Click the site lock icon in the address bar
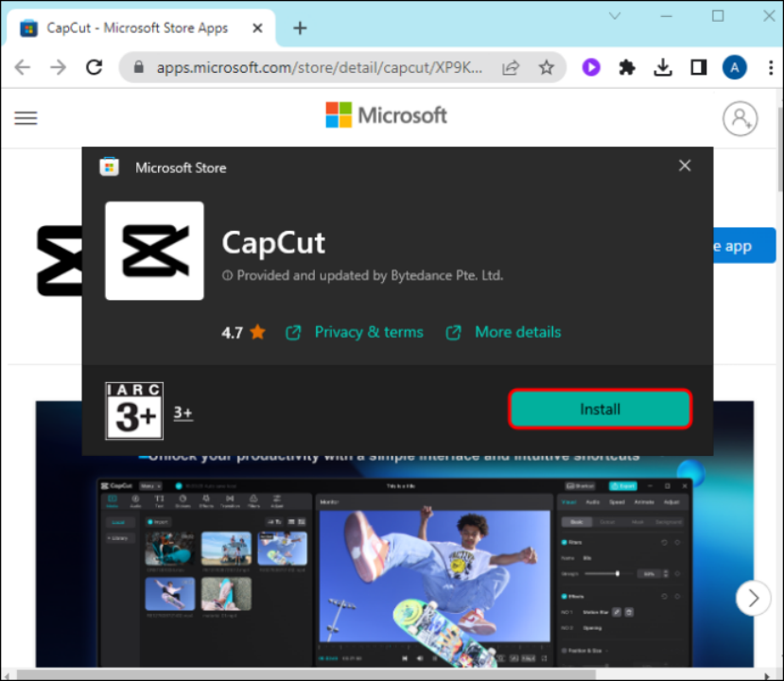The width and height of the screenshot is (784, 681). [138, 67]
